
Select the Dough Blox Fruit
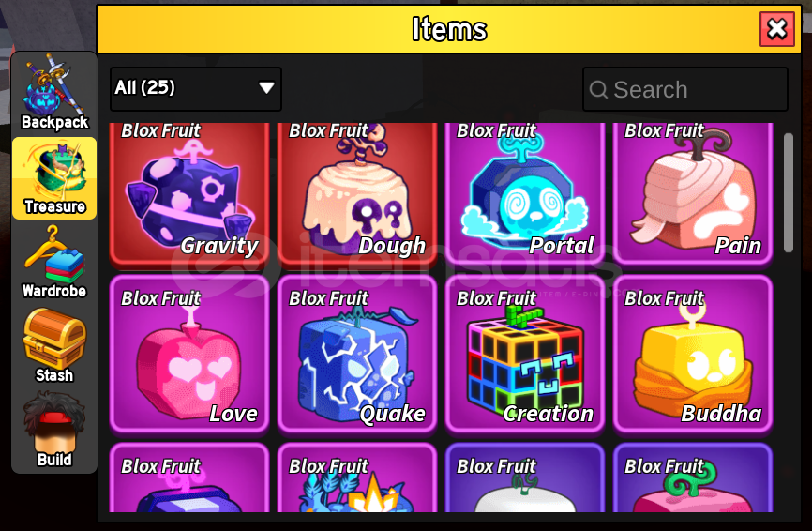(357, 191)
